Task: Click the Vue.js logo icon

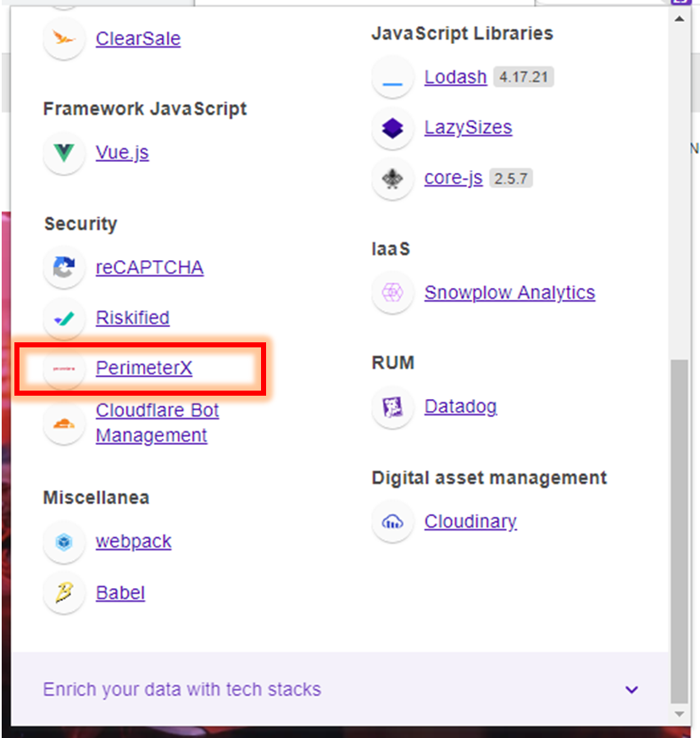Action: pyautogui.click(x=64, y=153)
